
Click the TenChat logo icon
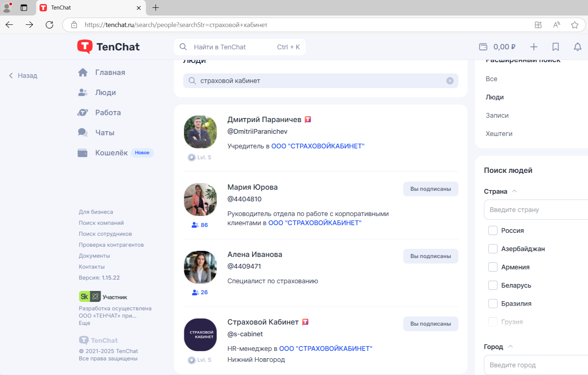[x=85, y=47]
